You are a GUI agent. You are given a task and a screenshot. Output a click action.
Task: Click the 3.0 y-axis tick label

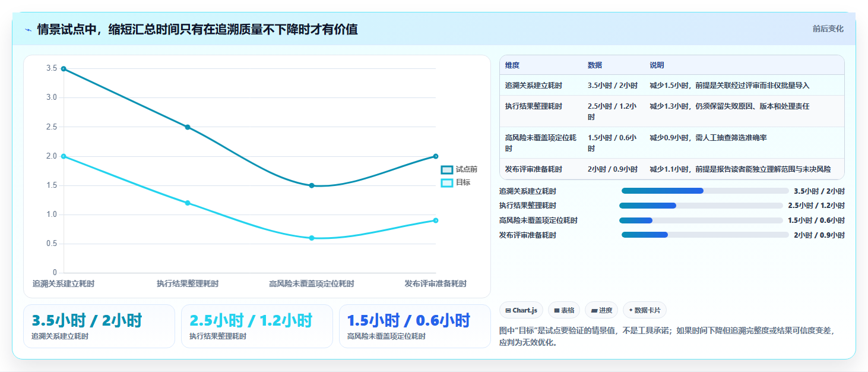point(52,98)
